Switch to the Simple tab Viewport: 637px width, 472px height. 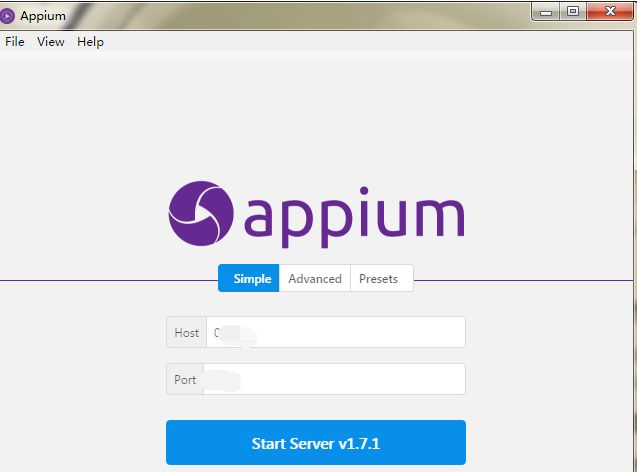pos(249,279)
